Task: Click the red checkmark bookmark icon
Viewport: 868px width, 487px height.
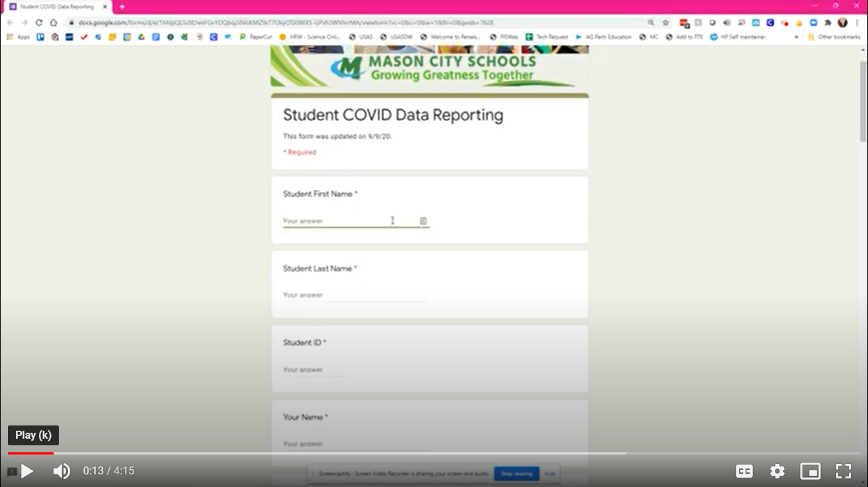Action: [x=84, y=37]
